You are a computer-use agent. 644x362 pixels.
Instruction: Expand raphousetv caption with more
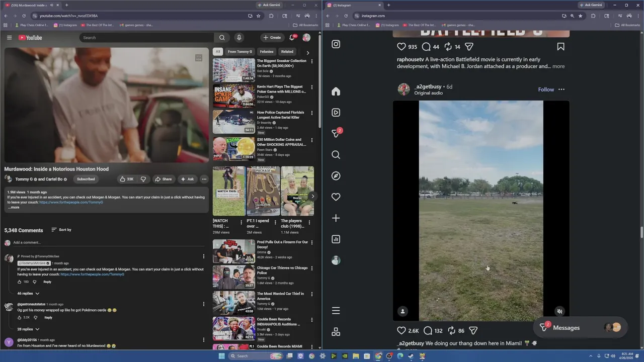click(558, 66)
